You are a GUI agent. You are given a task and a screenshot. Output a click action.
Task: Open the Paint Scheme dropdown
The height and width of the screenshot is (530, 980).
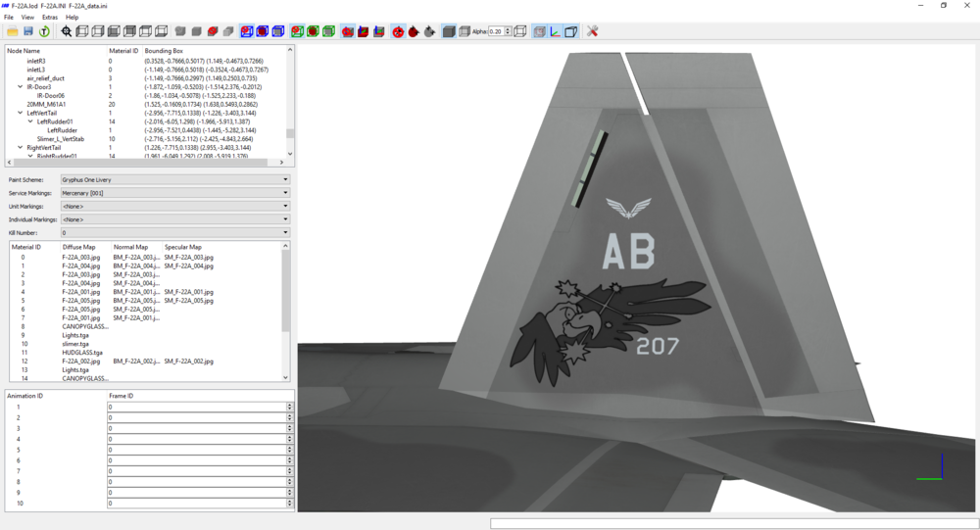click(x=175, y=179)
